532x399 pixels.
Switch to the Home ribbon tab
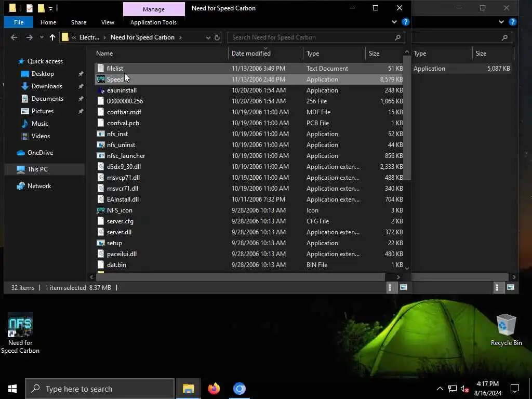click(x=48, y=22)
